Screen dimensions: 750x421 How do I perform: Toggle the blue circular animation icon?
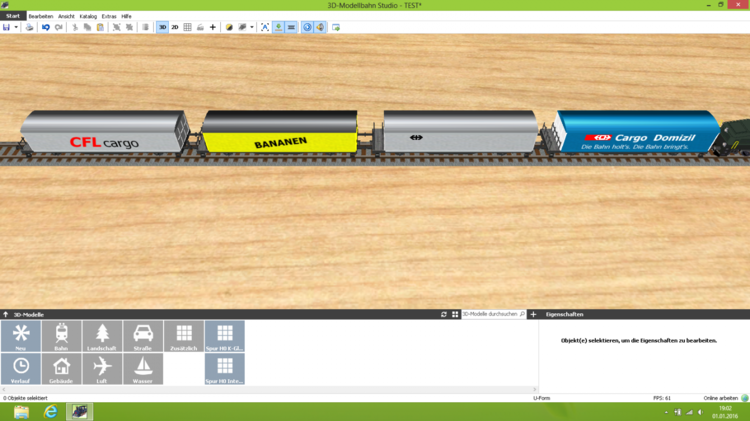307,27
